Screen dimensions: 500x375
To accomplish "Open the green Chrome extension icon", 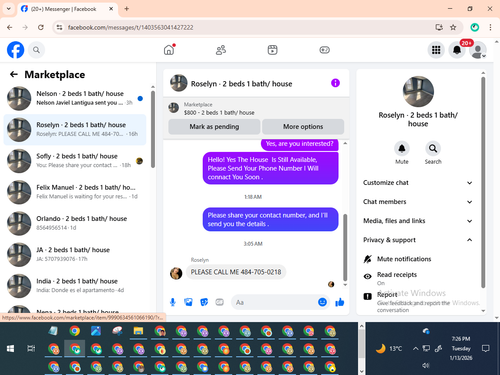I will point(475,27).
